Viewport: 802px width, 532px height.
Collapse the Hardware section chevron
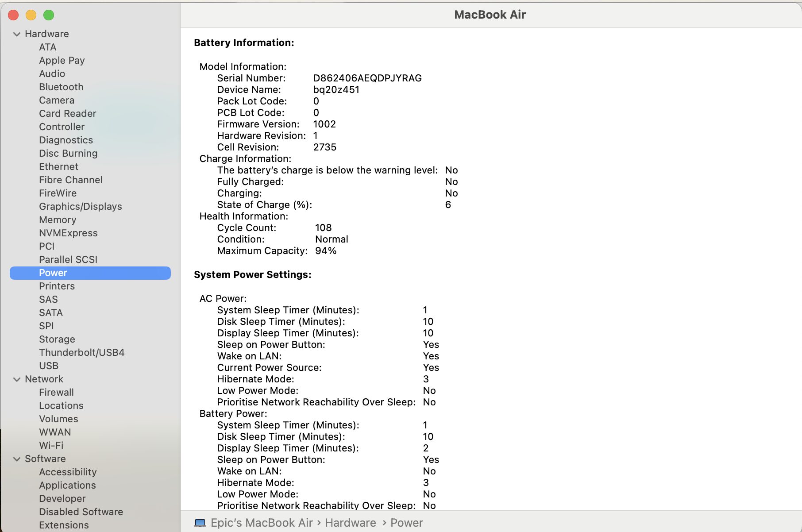(x=17, y=34)
